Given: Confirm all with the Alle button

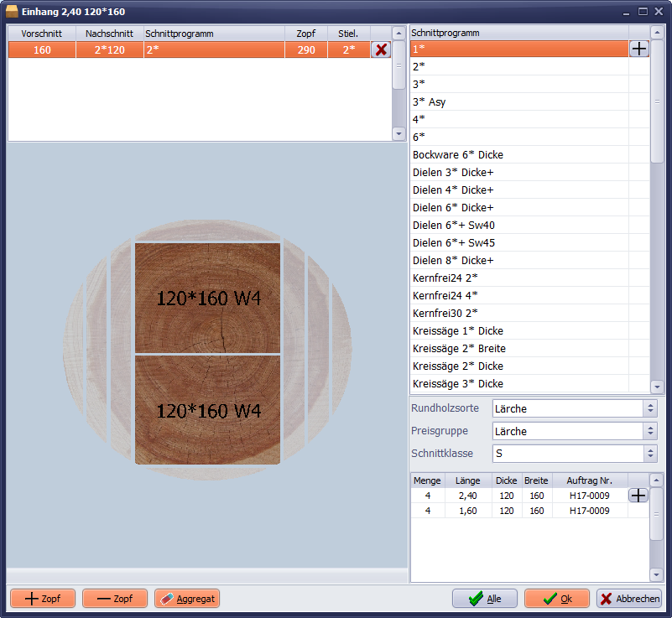Looking at the screenshot, I should 485,599.
